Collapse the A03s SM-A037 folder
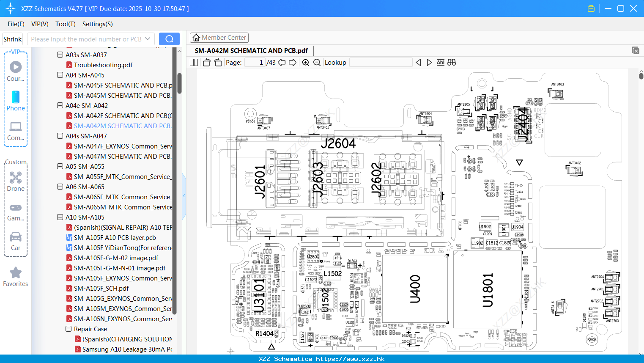Viewport: 644px width, 363px height. pyautogui.click(x=60, y=55)
